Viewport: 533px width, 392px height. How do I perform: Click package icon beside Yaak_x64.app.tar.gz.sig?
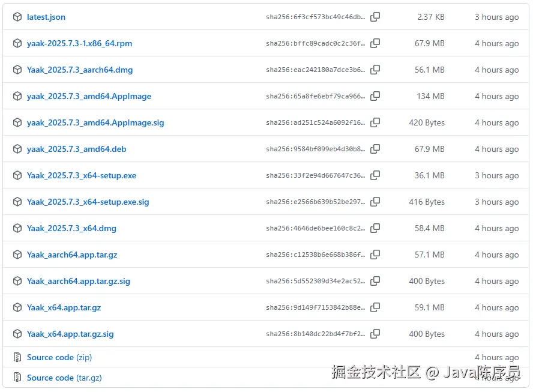[x=17, y=334]
